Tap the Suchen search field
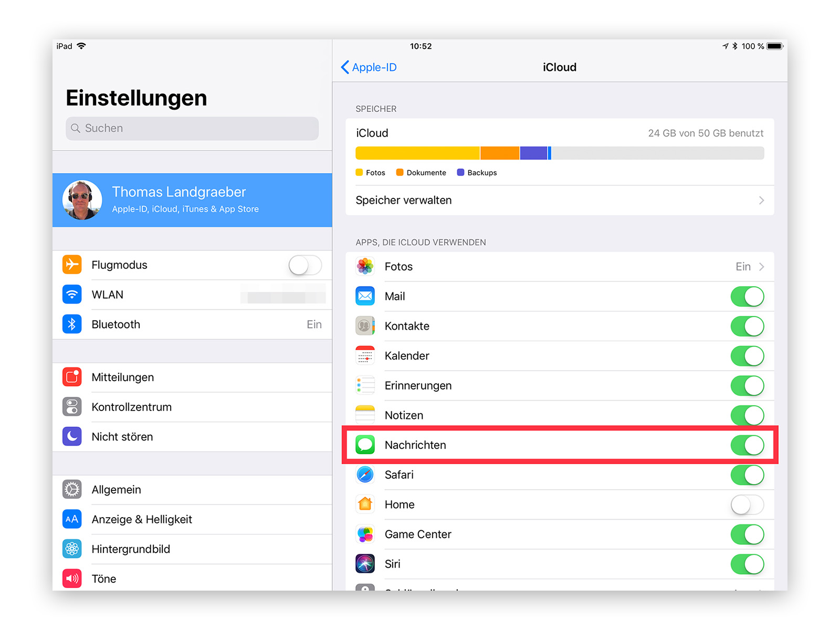Screen dimensions: 840x630 tap(192, 128)
